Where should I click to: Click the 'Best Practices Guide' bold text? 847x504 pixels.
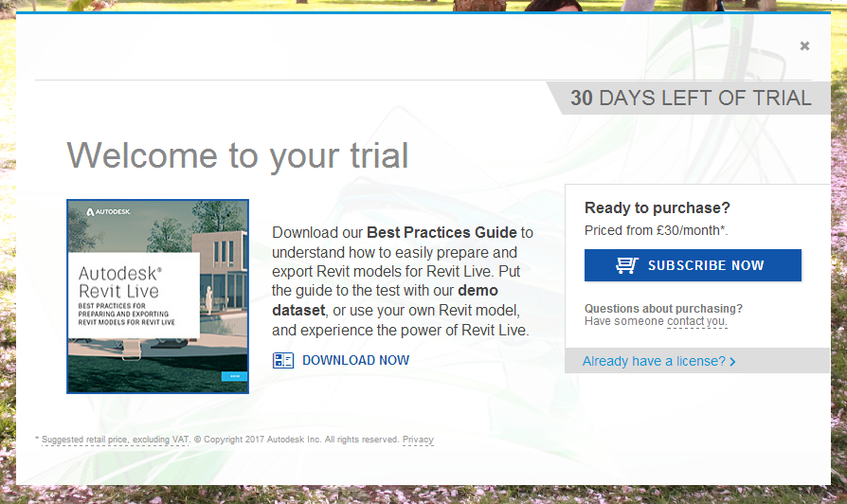tap(442, 232)
